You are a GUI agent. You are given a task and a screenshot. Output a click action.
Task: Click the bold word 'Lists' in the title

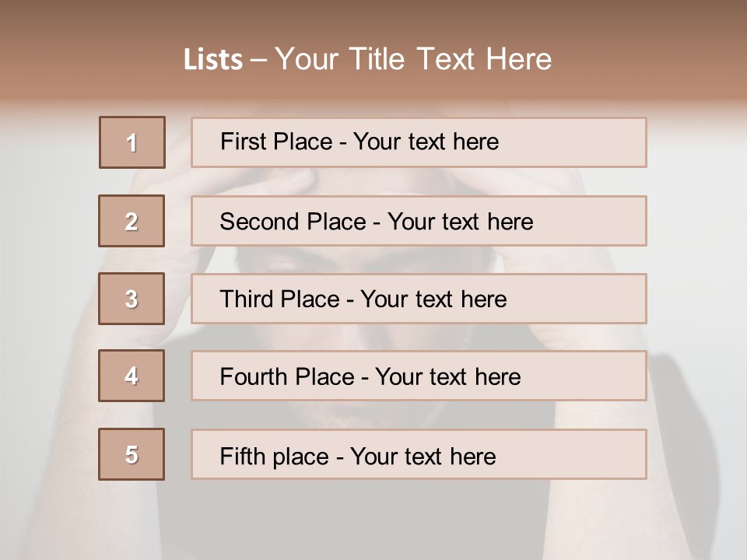click(213, 60)
